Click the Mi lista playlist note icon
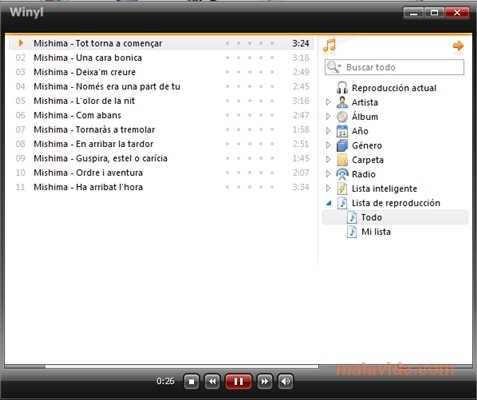477x400 pixels. pos(352,232)
